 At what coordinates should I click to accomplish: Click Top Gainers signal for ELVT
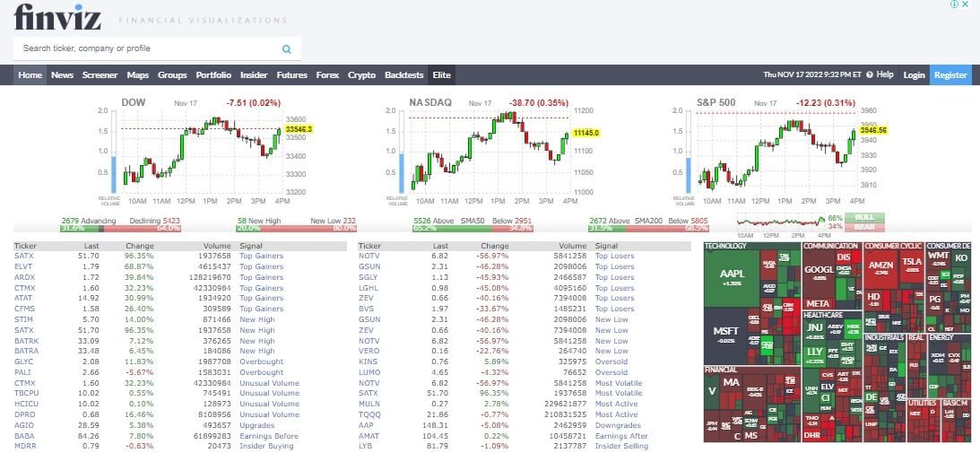pyautogui.click(x=261, y=266)
